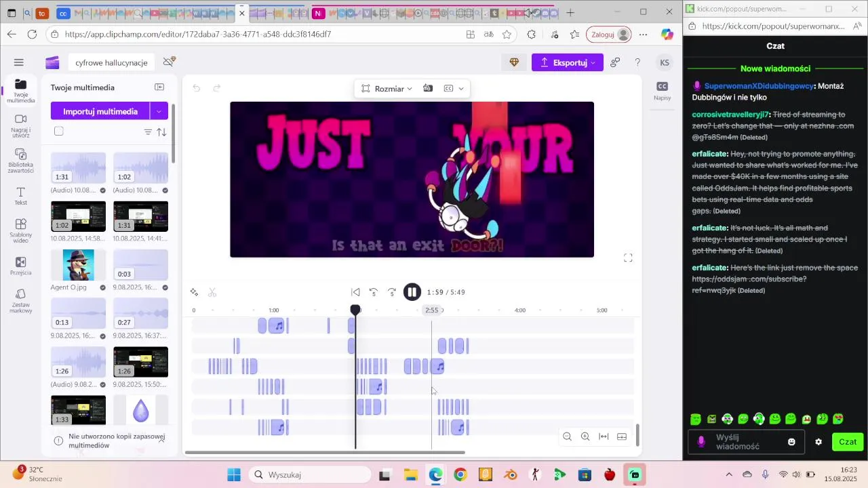Zoom out the timeline
The height and width of the screenshot is (488, 868).
click(568, 436)
